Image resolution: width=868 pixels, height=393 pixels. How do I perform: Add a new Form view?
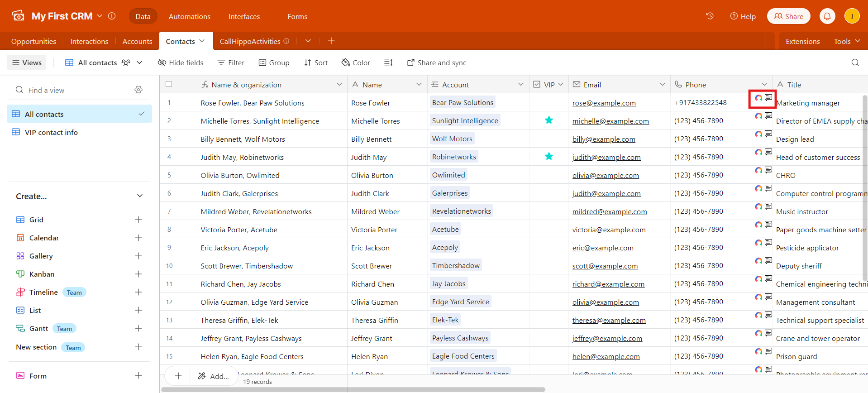coord(138,375)
